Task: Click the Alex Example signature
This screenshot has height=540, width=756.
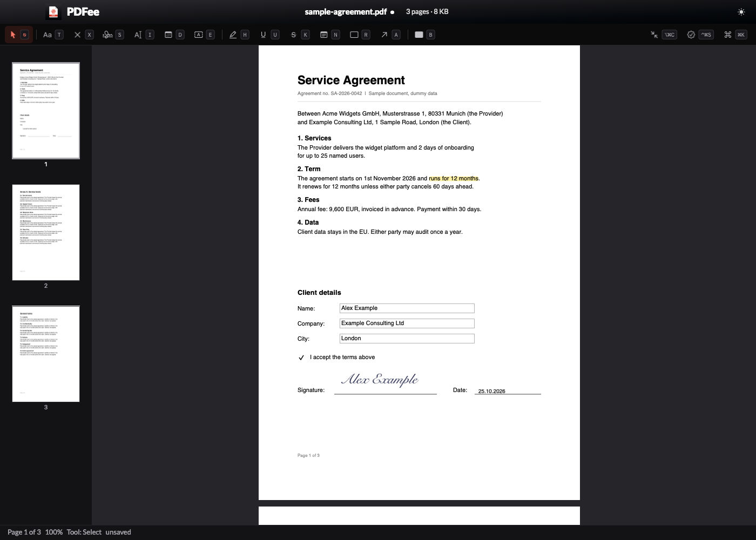Action: (x=380, y=380)
